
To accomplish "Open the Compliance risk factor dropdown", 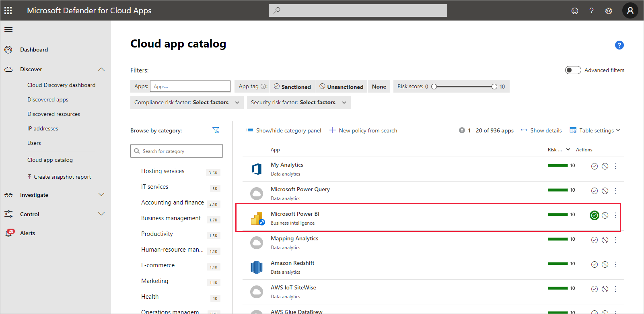I will point(187,102).
